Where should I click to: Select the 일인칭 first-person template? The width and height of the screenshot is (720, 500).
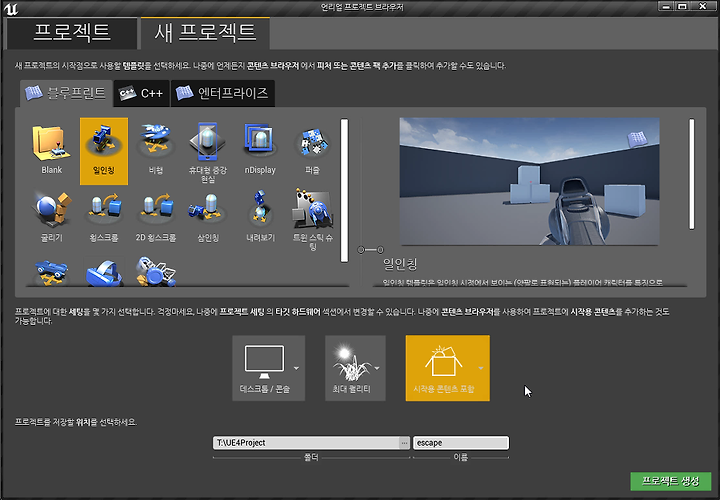(104, 151)
